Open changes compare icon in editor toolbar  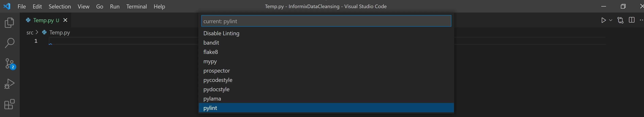620,20
